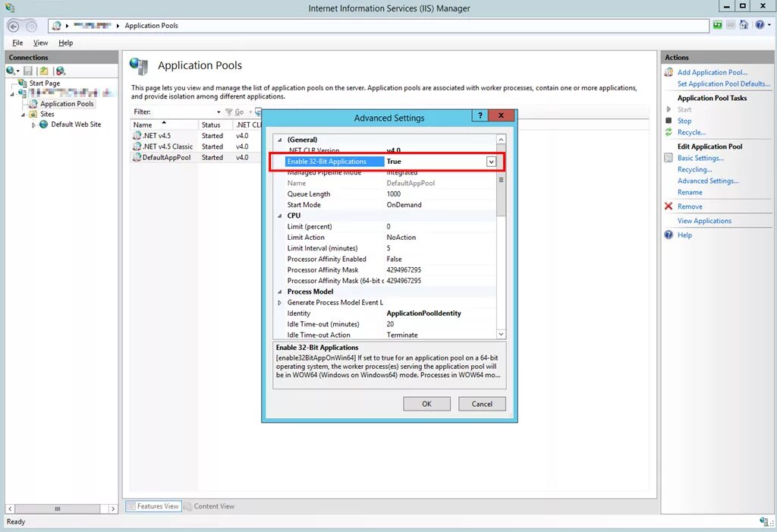This screenshot has height=532, width=777.
Task: Switch to Content View tab
Action: 209,506
